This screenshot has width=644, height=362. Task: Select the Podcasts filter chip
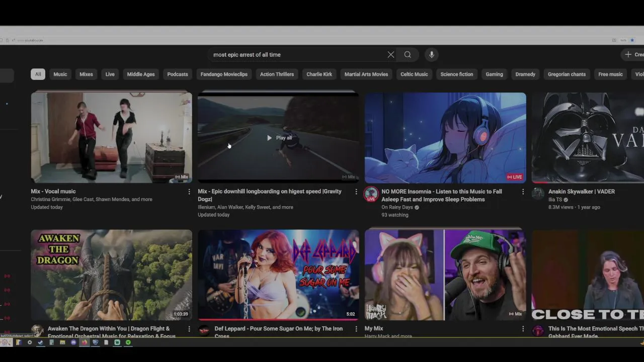(x=178, y=74)
